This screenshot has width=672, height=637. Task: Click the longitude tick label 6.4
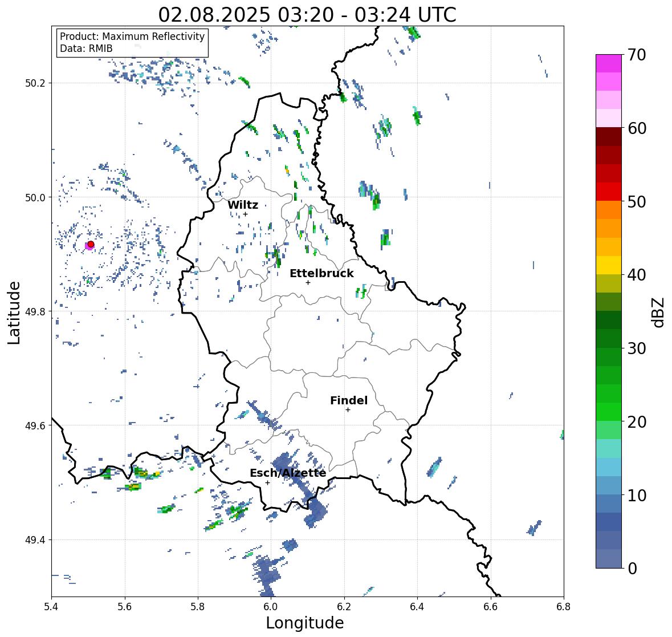click(417, 607)
